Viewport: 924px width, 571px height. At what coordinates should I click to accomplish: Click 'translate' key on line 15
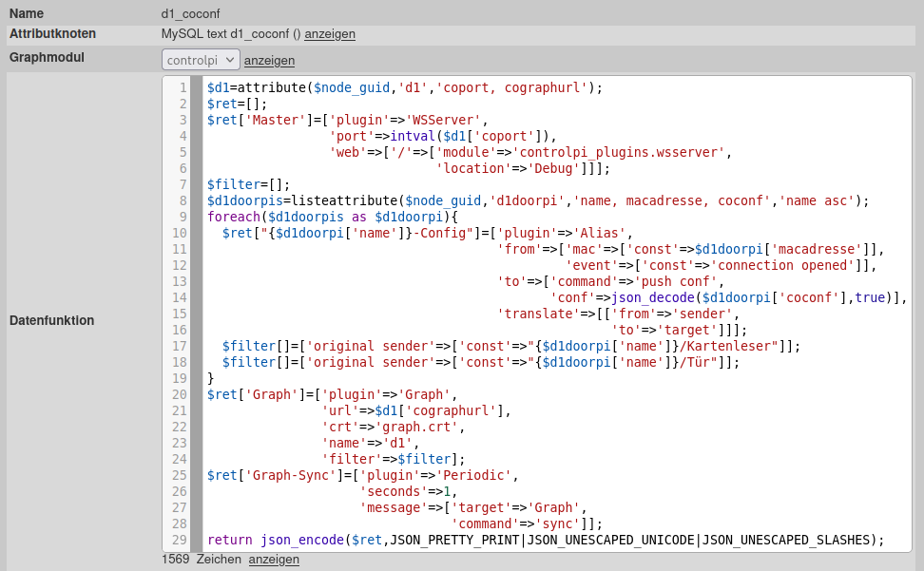point(538,314)
